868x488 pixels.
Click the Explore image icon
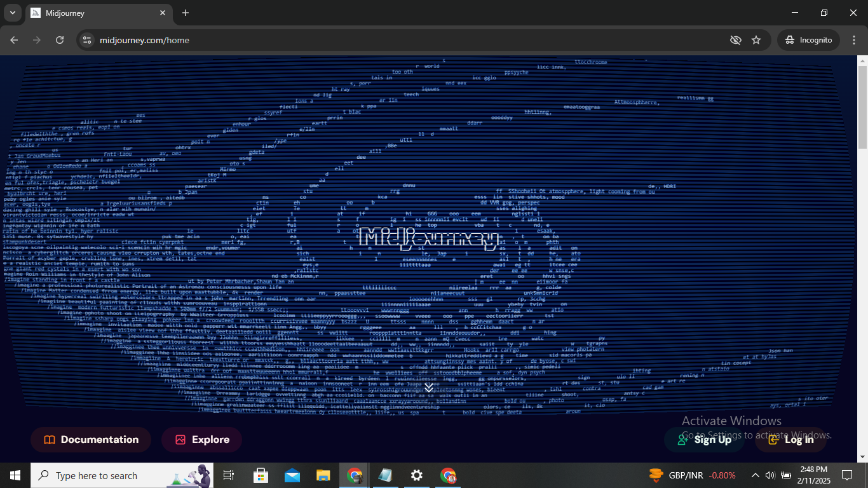tap(180, 440)
